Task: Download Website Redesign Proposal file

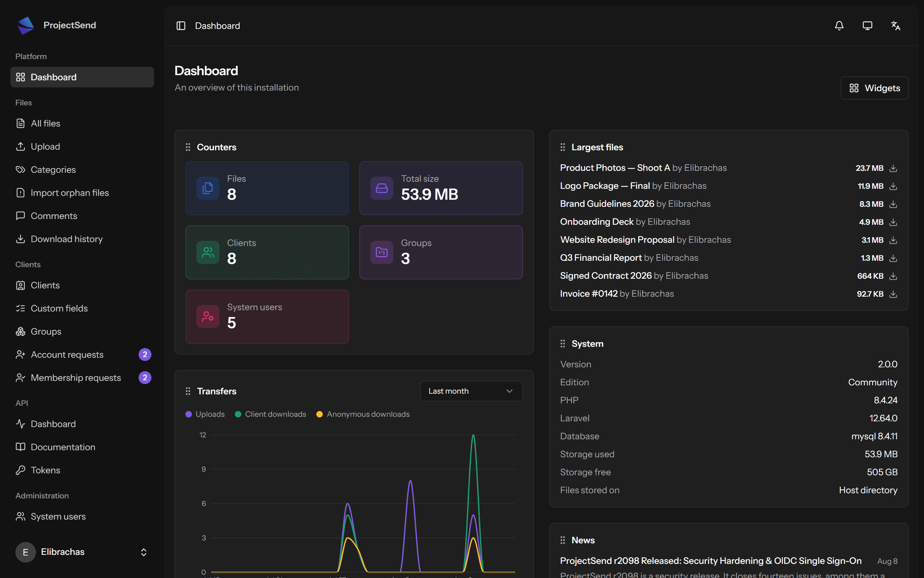Action: point(893,240)
